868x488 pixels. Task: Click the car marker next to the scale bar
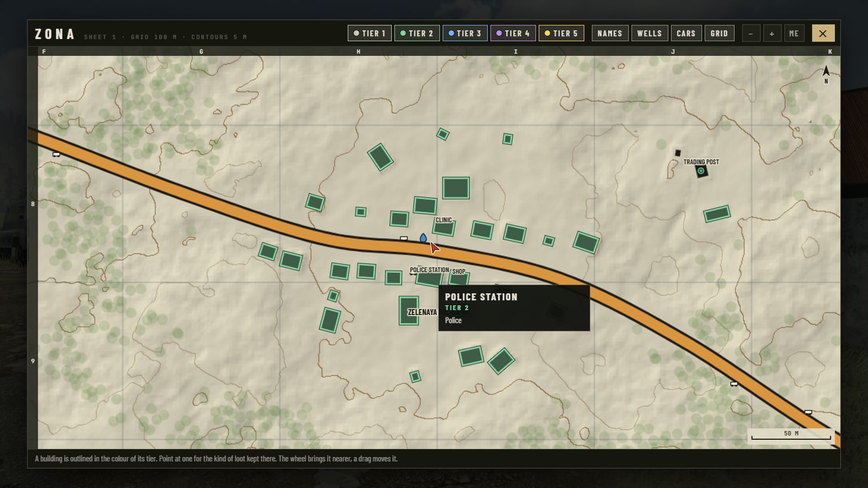point(808,412)
